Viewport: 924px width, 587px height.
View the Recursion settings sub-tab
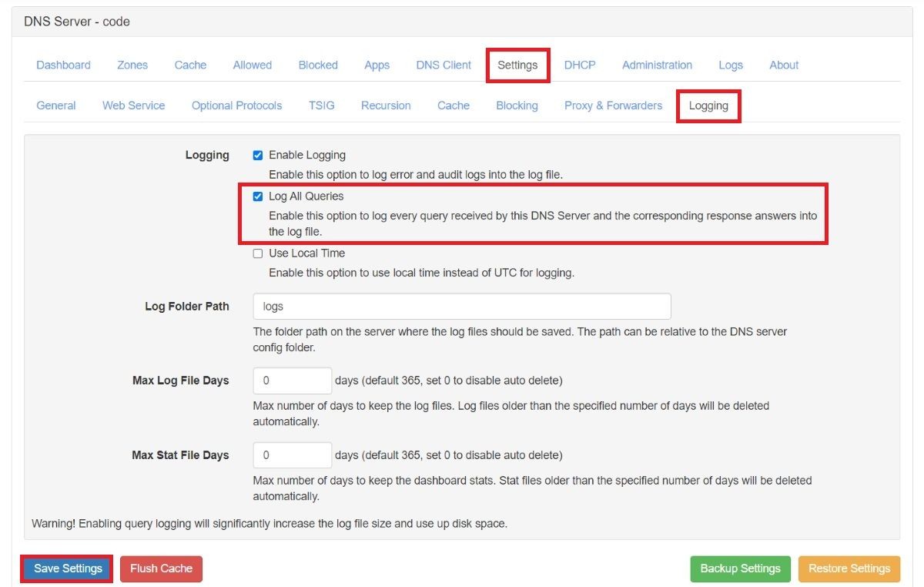[x=386, y=106]
